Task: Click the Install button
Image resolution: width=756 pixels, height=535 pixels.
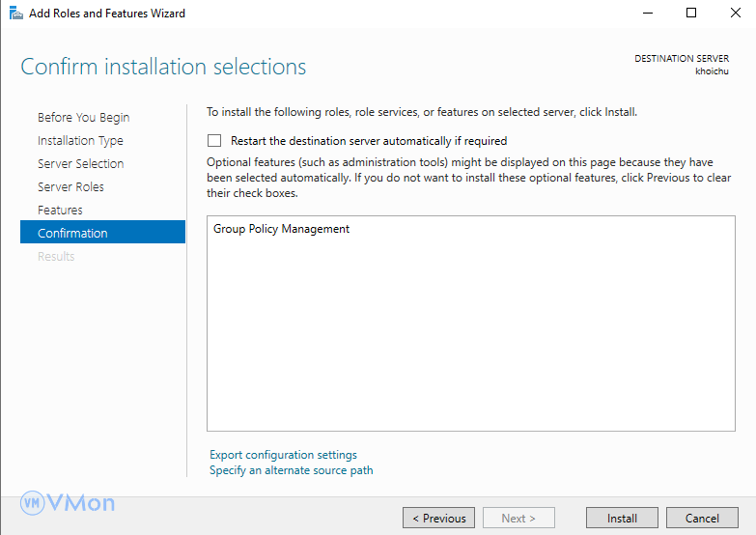Action: pos(622,519)
